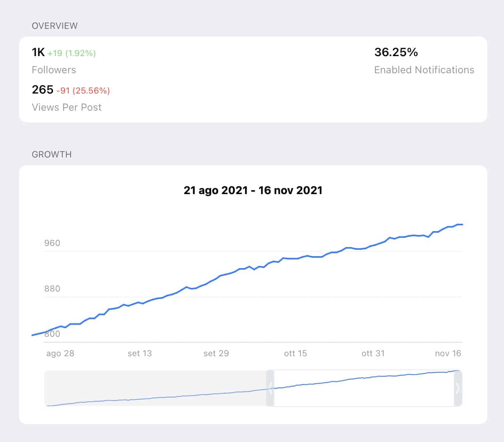Click the left handle of the range selector

270,388
